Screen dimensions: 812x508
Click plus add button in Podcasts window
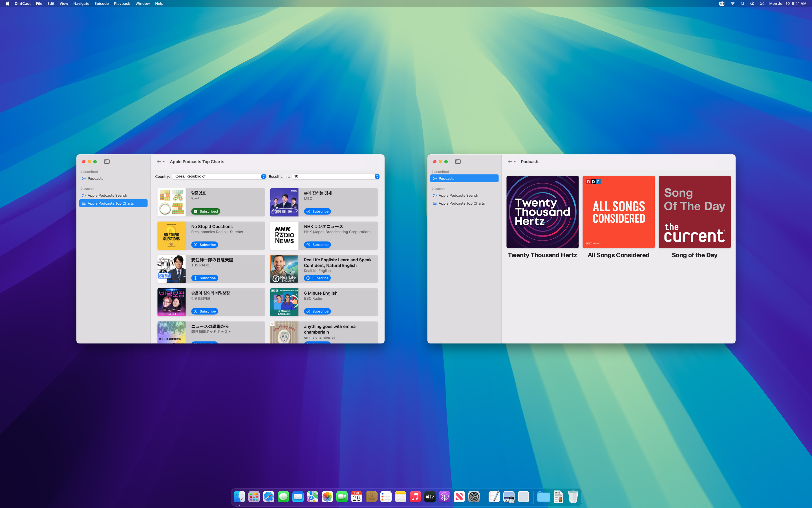coord(510,162)
